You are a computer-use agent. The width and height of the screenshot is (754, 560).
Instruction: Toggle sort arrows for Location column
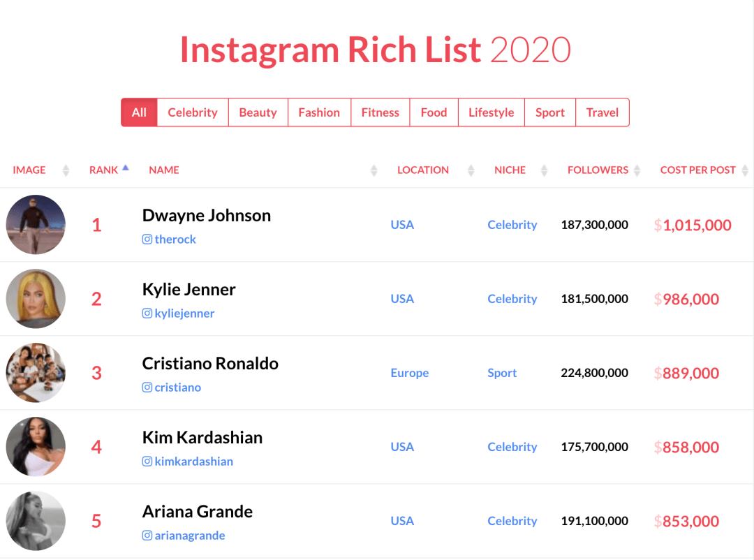pos(471,170)
